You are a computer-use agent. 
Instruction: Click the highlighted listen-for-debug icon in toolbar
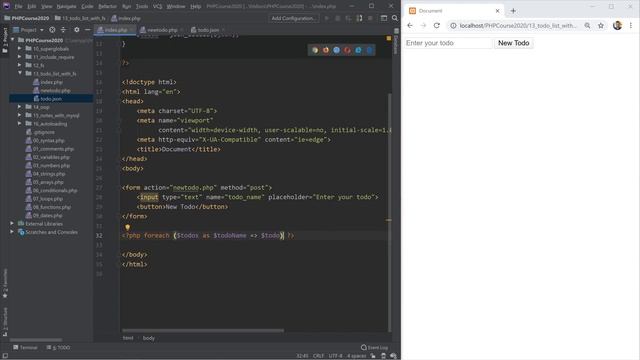tap(359, 18)
